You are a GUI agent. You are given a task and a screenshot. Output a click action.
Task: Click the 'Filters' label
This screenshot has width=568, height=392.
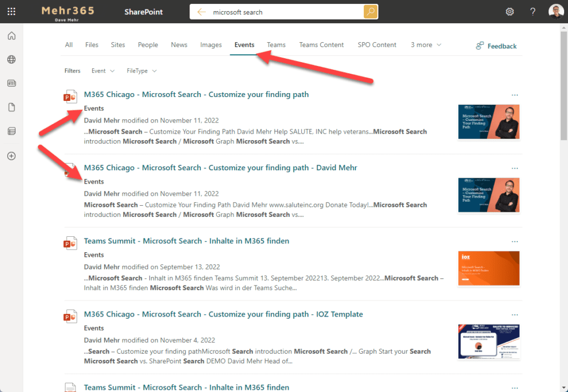tap(73, 71)
